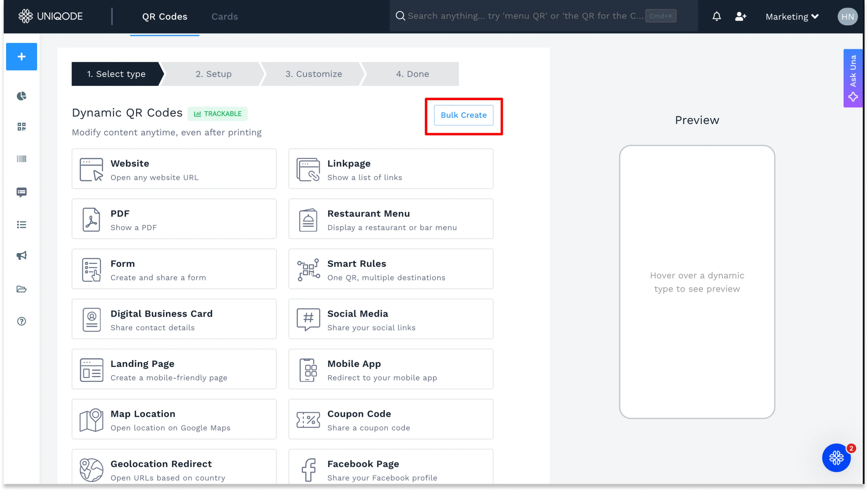
Task: Click the Landing Page icon
Action: (92, 370)
